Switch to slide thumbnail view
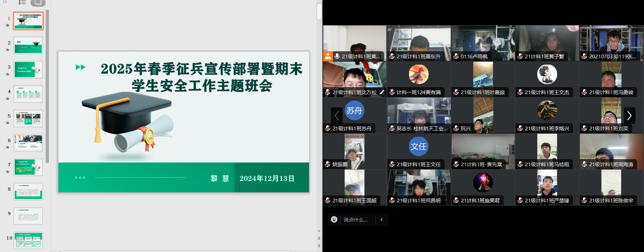Viewport: 644px width, 252px height. click(x=38, y=2)
